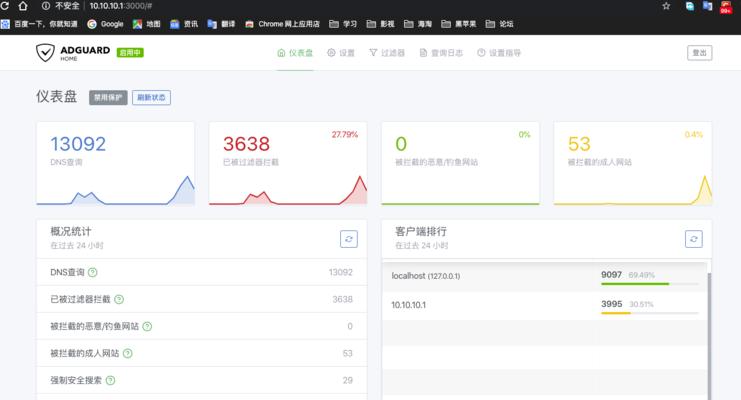Click the green progress bar for localhost
The image size is (741, 400).
click(x=635, y=284)
